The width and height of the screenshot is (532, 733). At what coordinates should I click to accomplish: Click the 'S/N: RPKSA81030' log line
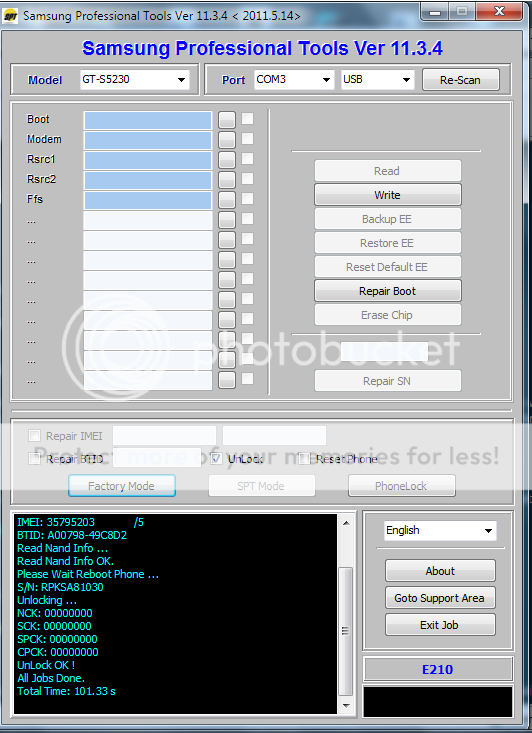pos(60,587)
